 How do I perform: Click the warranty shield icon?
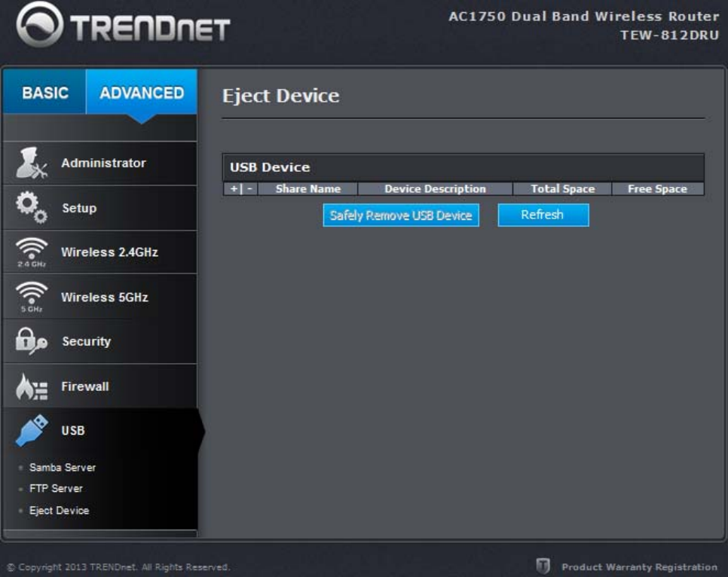coord(543,566)
